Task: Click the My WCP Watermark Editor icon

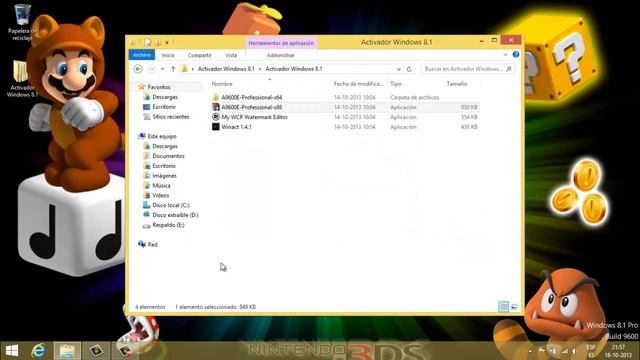Action: pos(216,117)
